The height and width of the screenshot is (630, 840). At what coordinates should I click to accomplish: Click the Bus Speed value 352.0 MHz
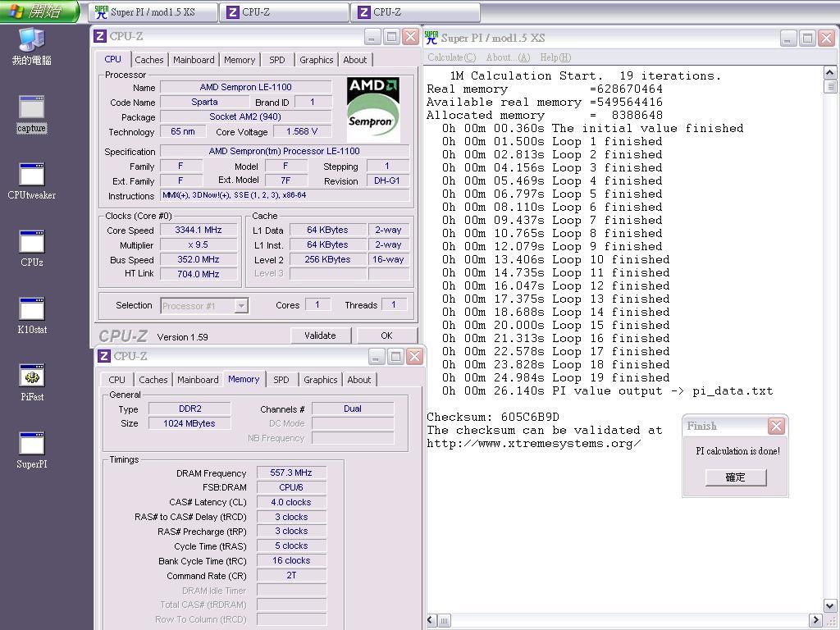click(x=199, y=259)
